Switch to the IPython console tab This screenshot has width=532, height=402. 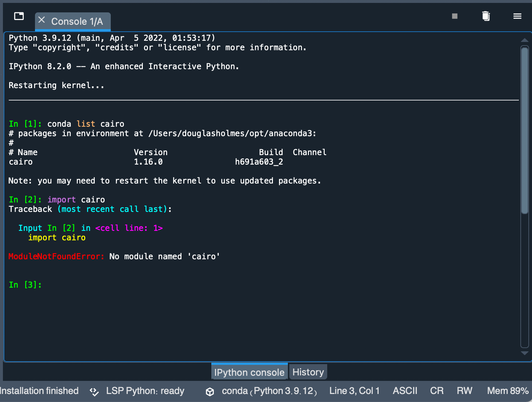click(249, 372)
